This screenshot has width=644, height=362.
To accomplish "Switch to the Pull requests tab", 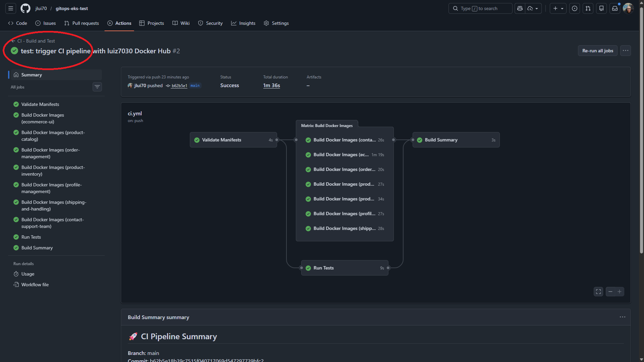I will (82, 23).
